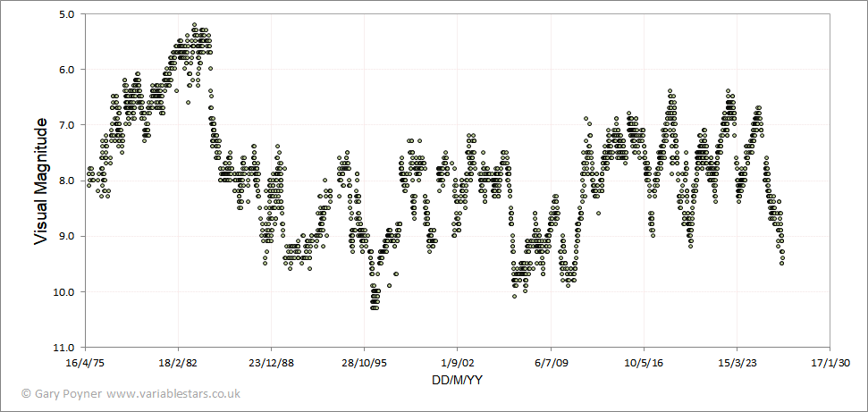Click the Gary Poyner variablestars.co.uk credit

point(131,394)
